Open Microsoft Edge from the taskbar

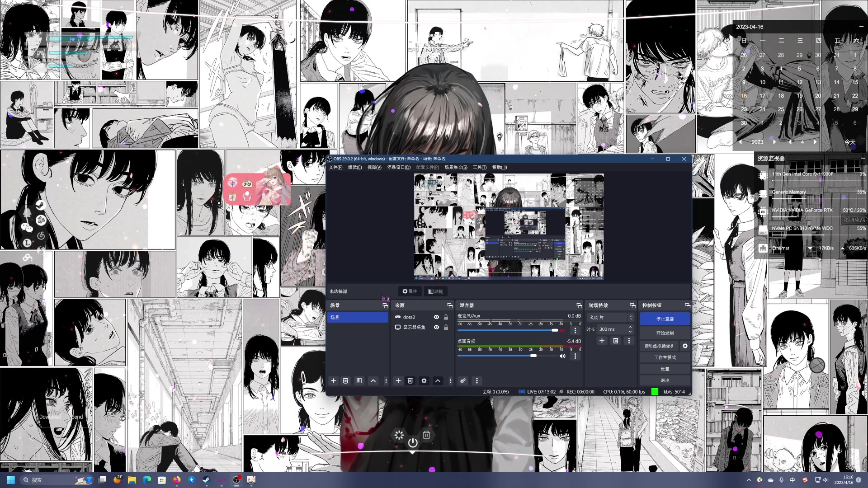[147, 480]
